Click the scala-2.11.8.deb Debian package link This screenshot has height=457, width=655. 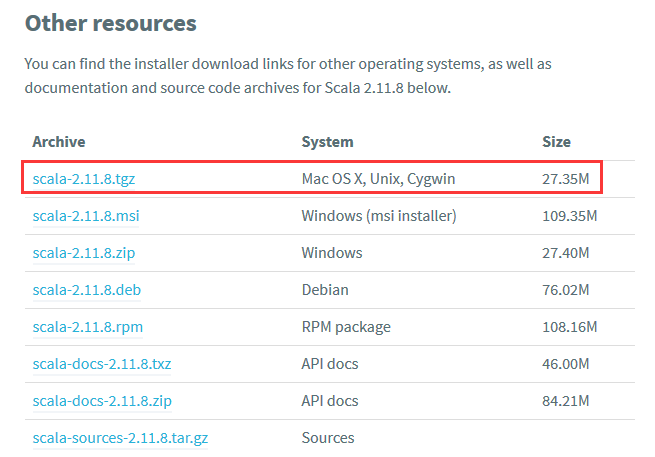(x=87, y=290)
